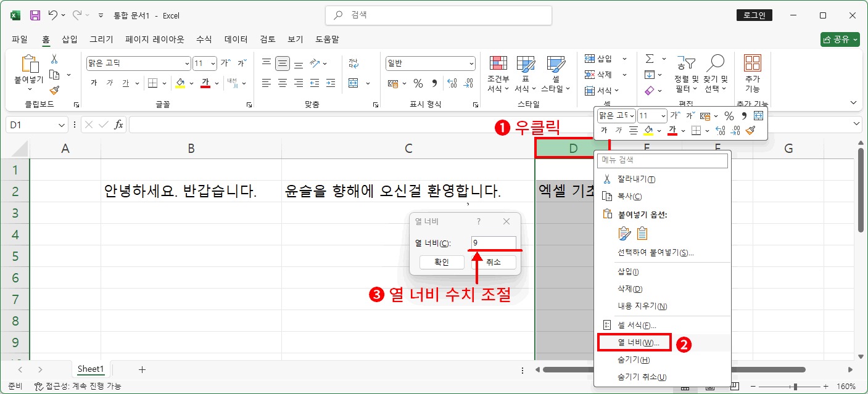Open the ribbon font size dropdown
Viewport: 868px width, 394px height.
pyautogui.click(x=213, y=63)
